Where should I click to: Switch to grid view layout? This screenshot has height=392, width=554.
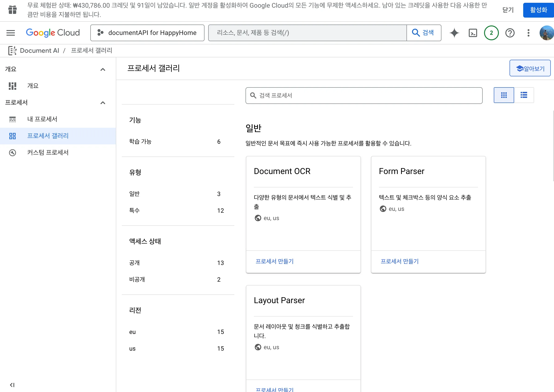(504, 95)
